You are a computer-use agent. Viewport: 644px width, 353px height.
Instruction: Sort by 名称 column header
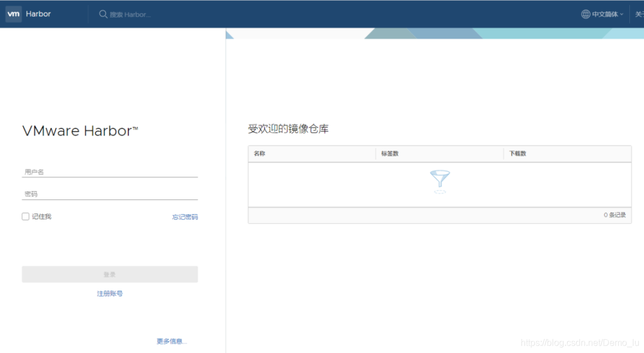tap(260, 154)
